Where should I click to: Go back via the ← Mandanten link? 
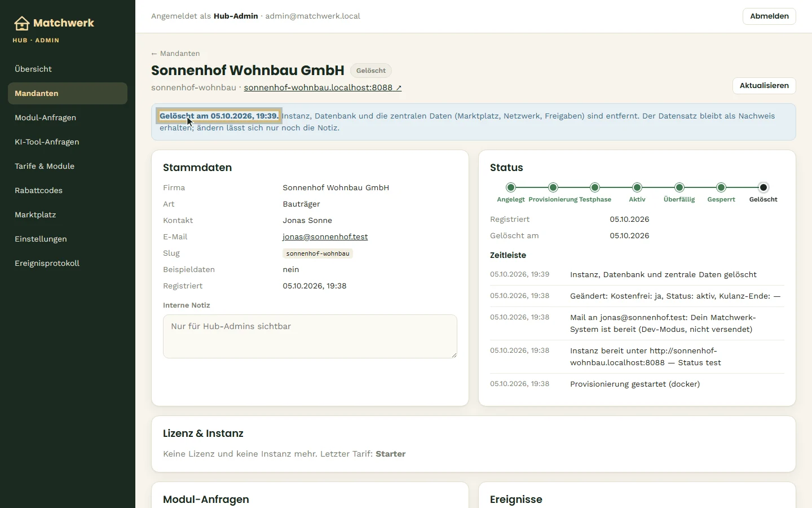pyautogui.click(x=175, y=54)
